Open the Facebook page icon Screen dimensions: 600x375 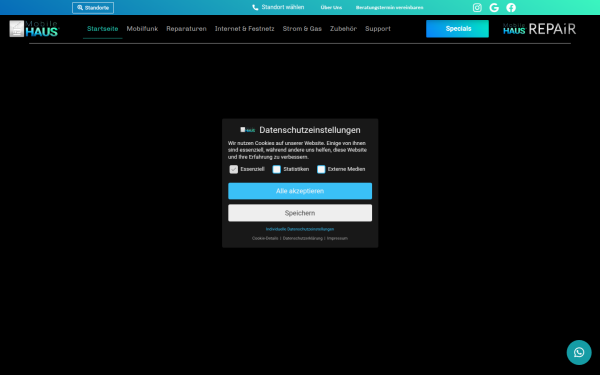pos(511,8)
